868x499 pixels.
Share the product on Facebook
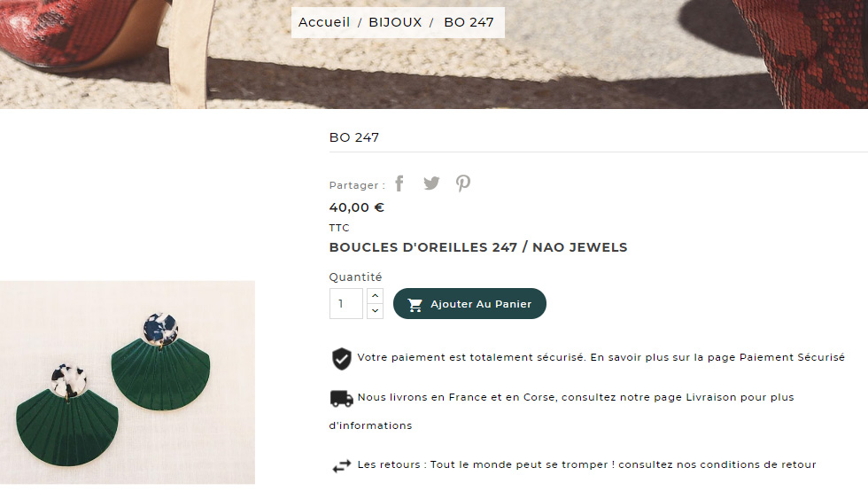click(399, 183)
